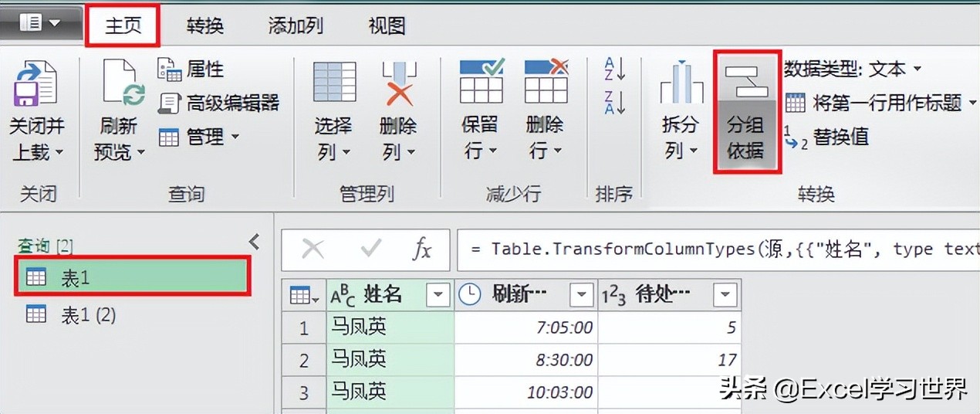980x414 pixels.
Task: Click the Keep Rows (保留行) icon
Action: tap(481, 83)
